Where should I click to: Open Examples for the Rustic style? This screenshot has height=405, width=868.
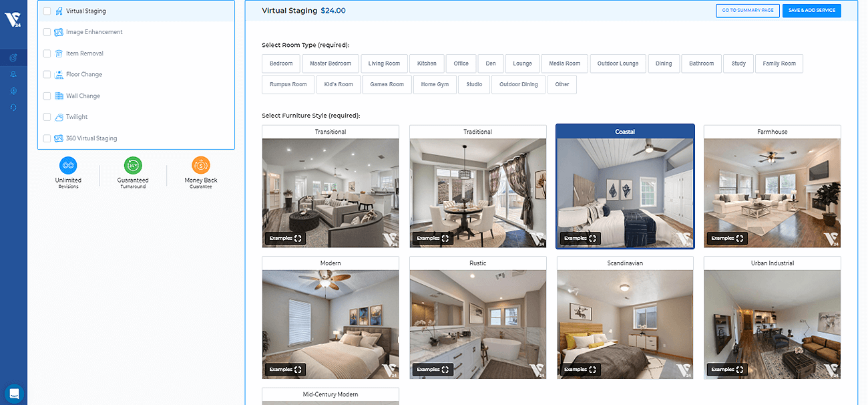pyautogui.click(x=433, y=370)
